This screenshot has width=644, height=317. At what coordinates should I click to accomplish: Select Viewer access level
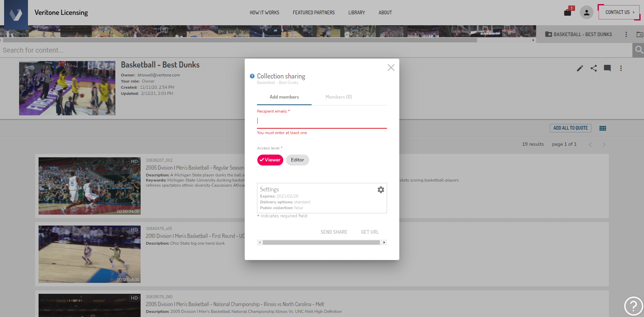click(x=270, y=160)
